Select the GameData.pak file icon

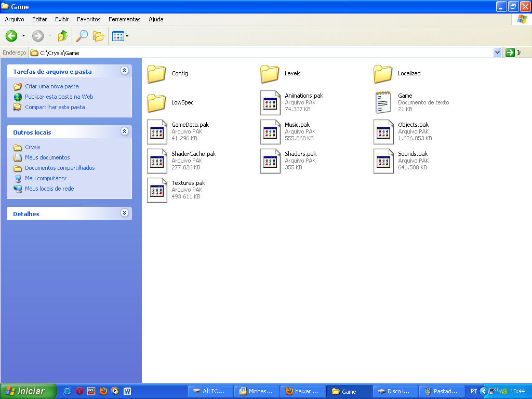click(157, 132)
